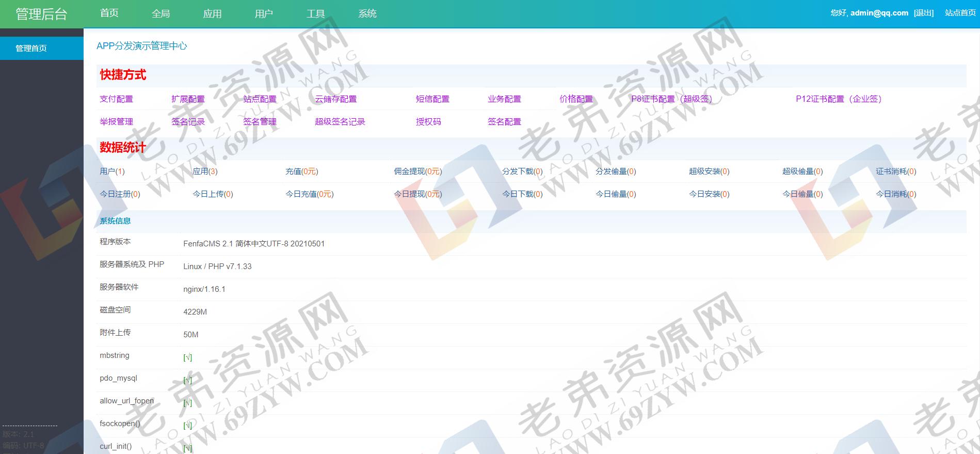980x454 pixels.
Task: Open 短信配置 shortcut
Action: click(433, 99)
